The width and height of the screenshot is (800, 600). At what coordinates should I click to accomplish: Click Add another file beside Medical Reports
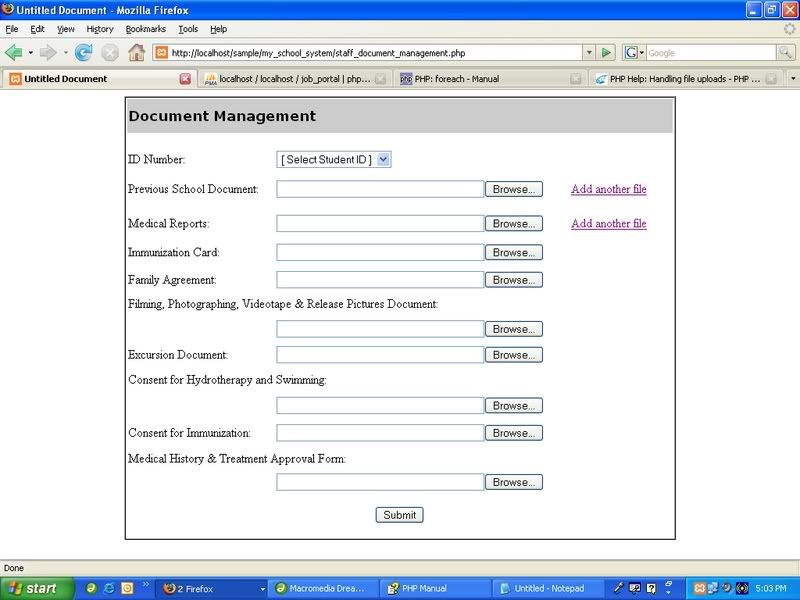point(608,224)
